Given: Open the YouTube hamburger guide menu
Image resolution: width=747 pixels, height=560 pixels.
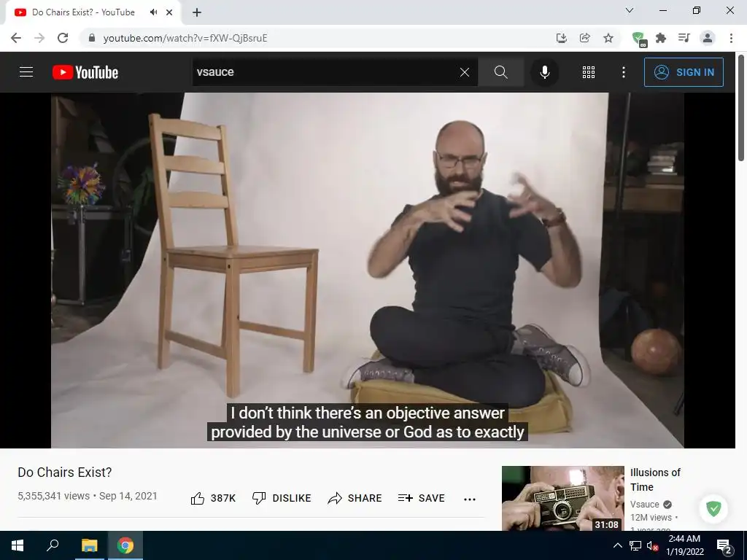Looking at the screenshot, I should (x=26, y=72).
